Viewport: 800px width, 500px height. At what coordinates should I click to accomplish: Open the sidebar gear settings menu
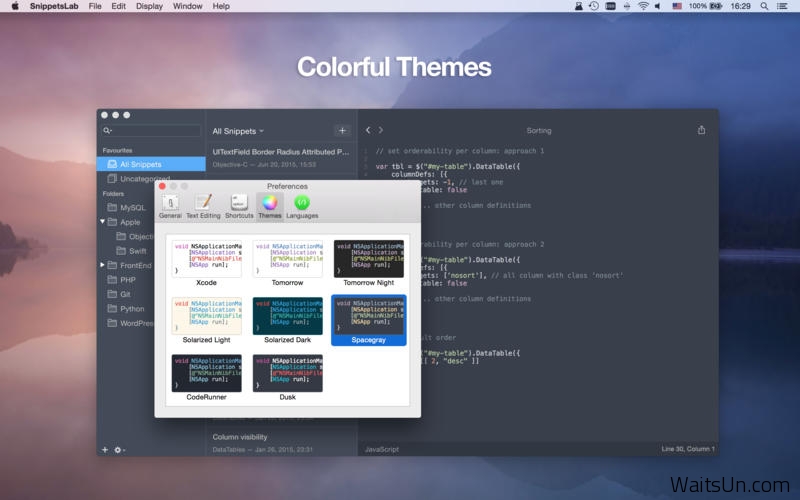(x=119, y=449)
